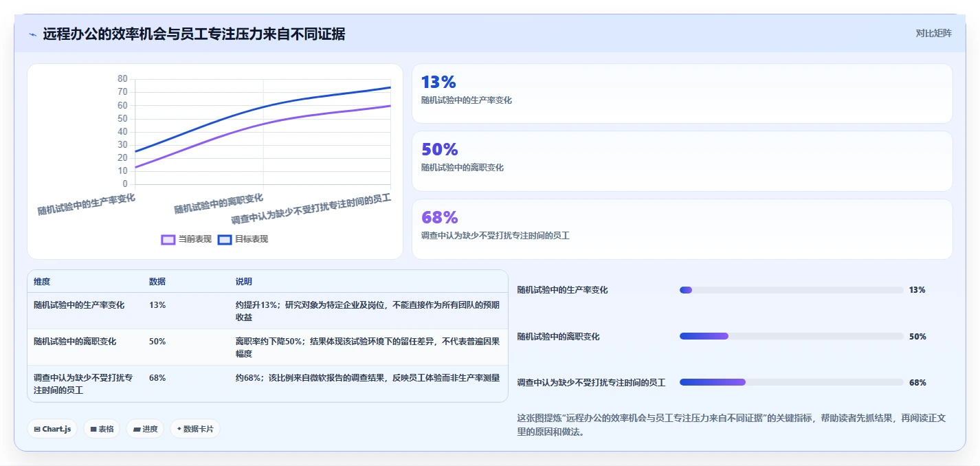Click the table row name 随机试验中的生产率变化
Image resolution: width=980 pixels, height=466 pixels.
tap(79, 304)
